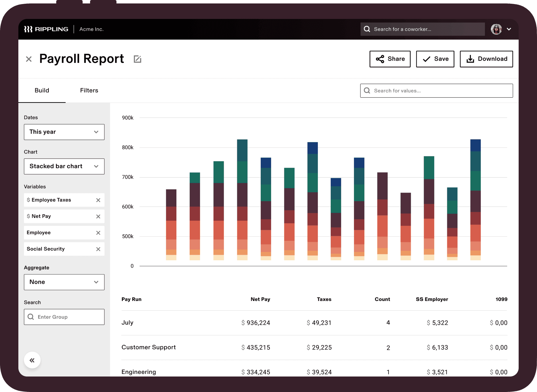Remove the Net Pay variable
This screenshot has height=392, width=537.
coord(98,216)
